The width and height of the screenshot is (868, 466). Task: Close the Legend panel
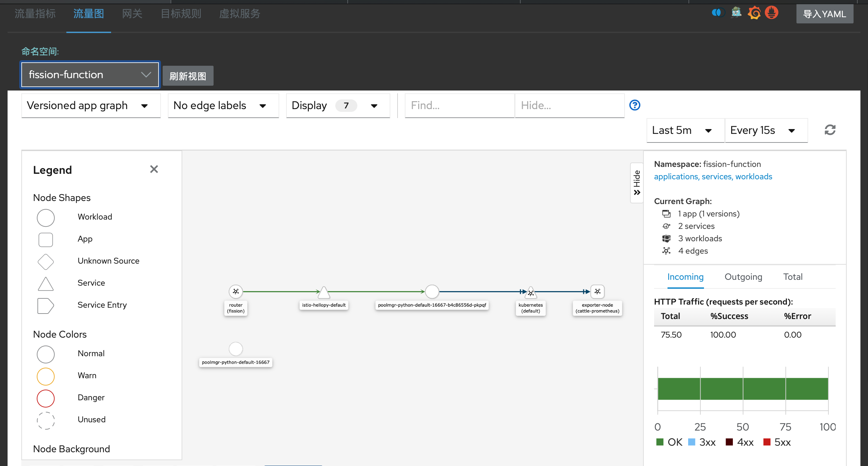coord(154,169)
